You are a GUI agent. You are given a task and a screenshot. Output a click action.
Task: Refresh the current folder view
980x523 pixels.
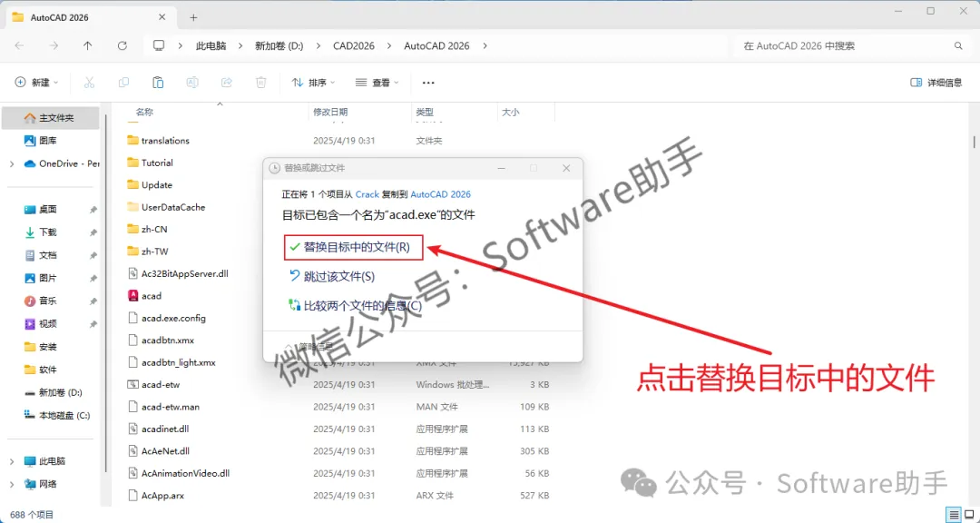(122, 45)
